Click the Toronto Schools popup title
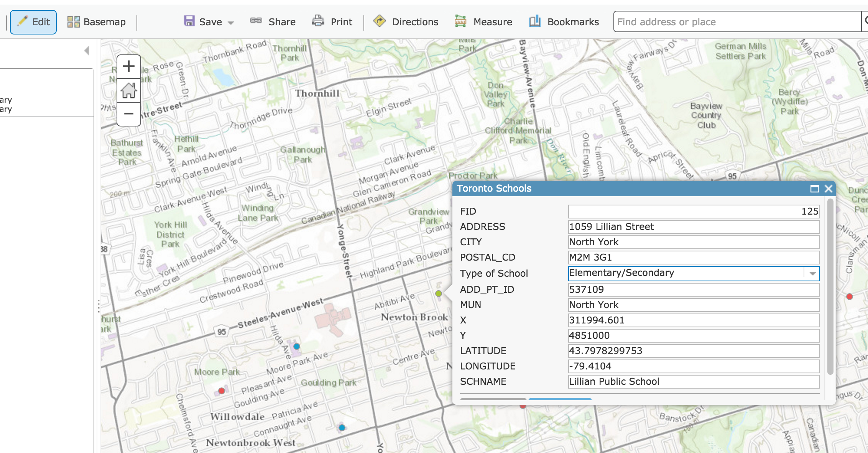The width and height of the screenshot is (868, 453). [494, 188]
